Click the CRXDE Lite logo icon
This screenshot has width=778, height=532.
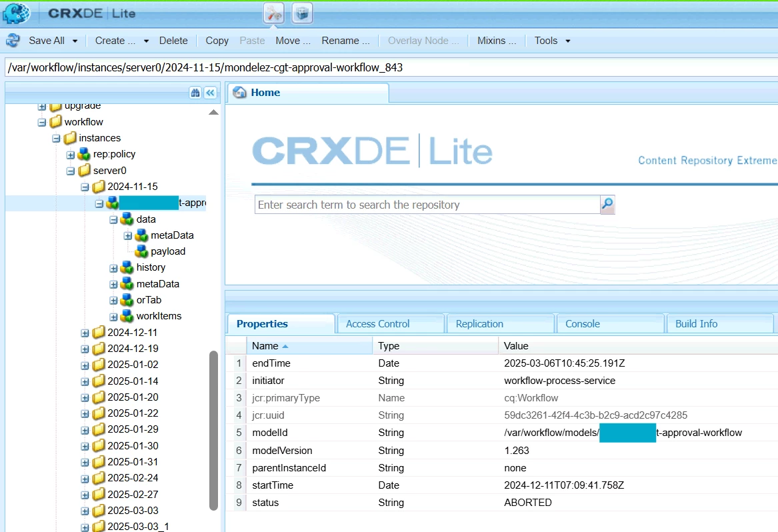tap(16, 13)
